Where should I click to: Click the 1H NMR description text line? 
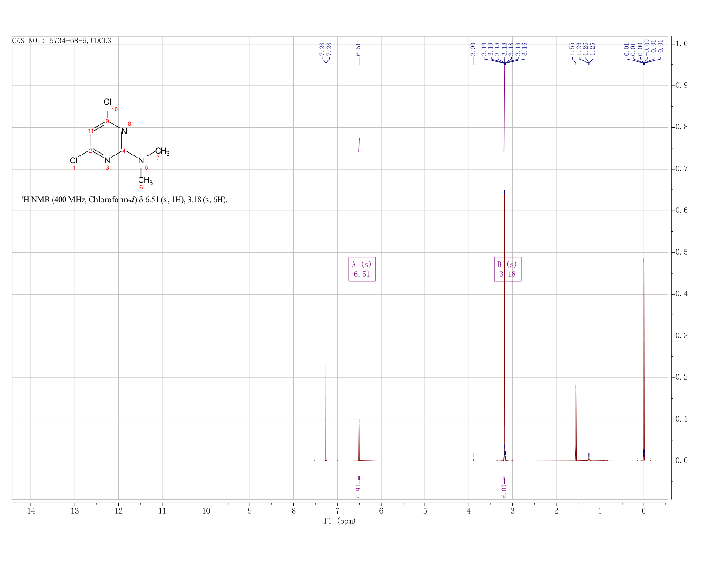tap(124, 200)
